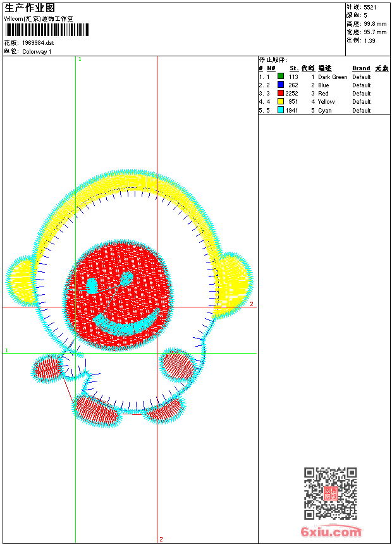Screen dimensions: 392x544
Task: Click stitch count 262 in Blue row
Action: tap(293, 85)
